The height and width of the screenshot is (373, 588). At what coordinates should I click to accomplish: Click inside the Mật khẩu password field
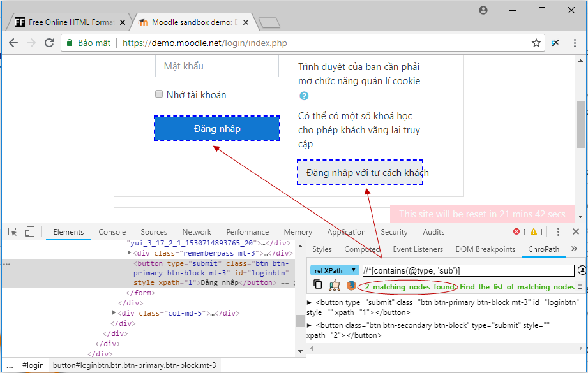coord(217,66)
